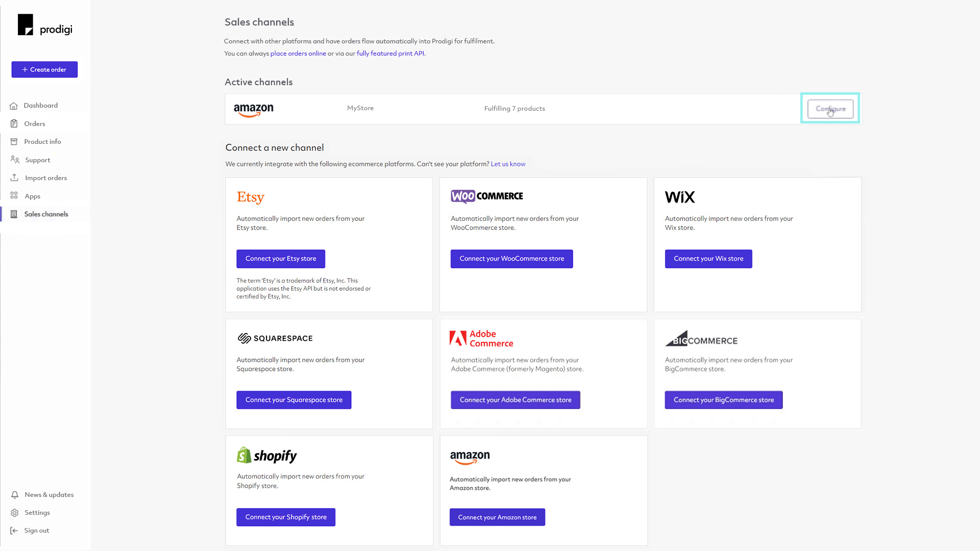
Task: Click the Support icon
Action: [15, 160]
